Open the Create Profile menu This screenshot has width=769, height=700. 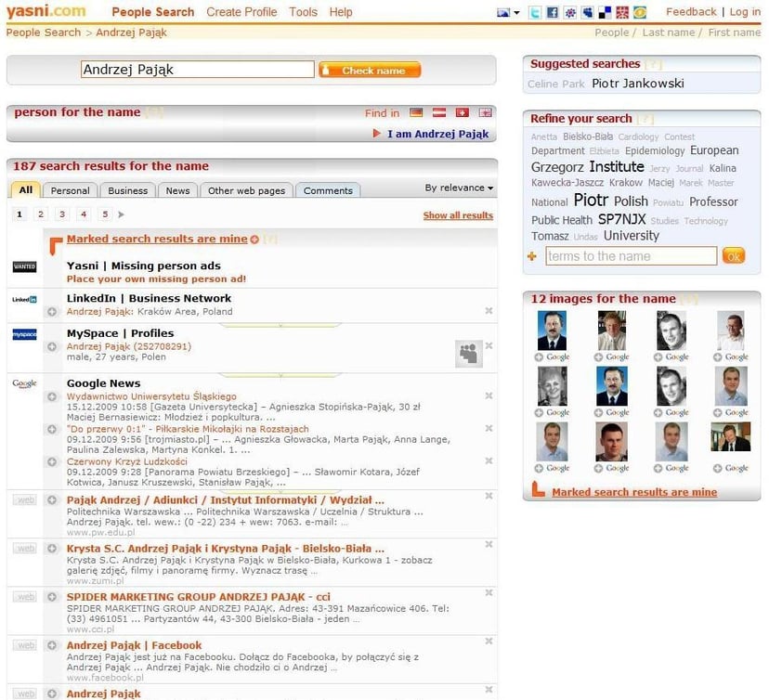tap(241, 12)
